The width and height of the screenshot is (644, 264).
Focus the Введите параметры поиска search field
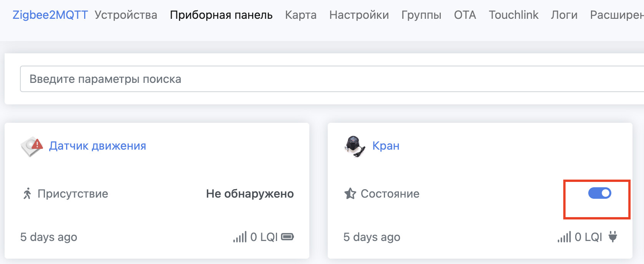[x=332, y=79]
